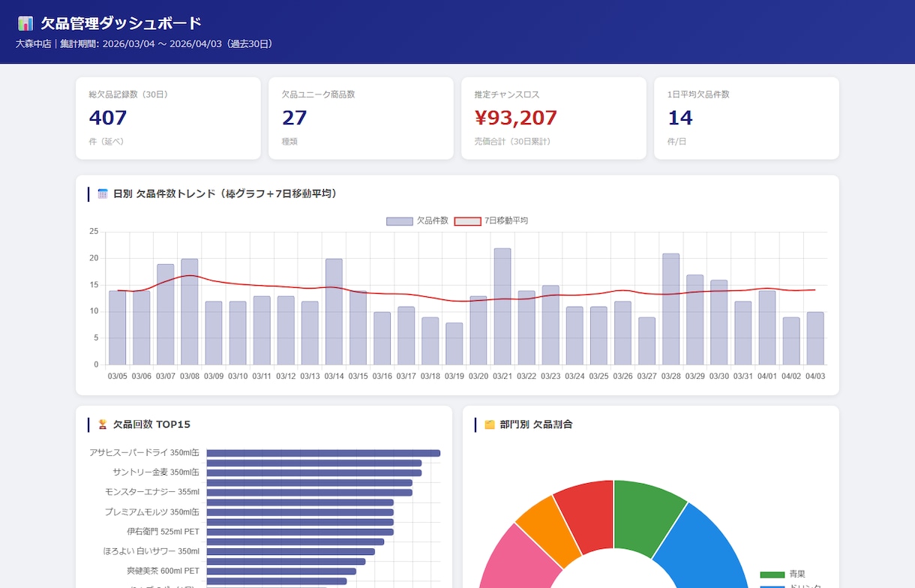Screen dimensions: 915x588
Task: Click the bar for 03/14
Action: (x=334, y=312)
